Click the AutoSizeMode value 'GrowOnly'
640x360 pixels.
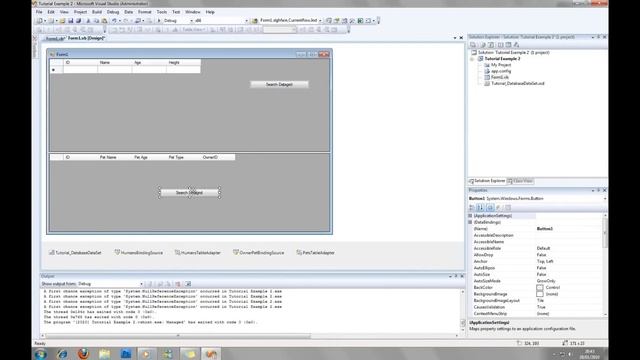tap(546, 281)
